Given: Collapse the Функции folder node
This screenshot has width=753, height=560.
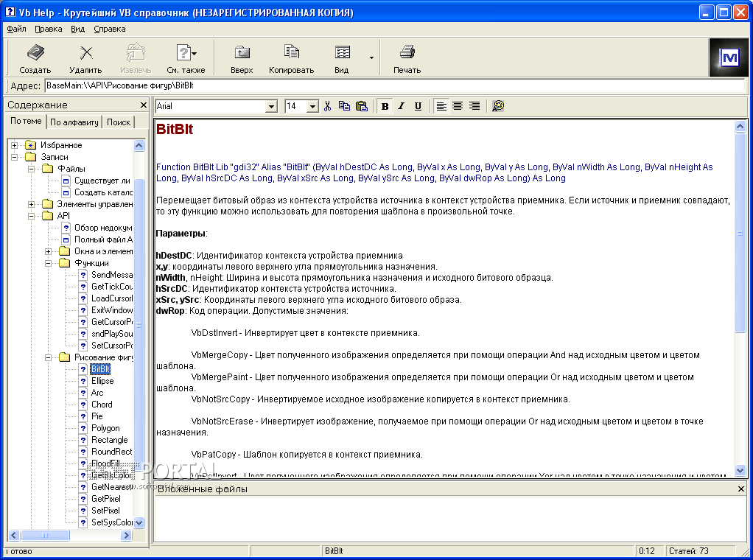Looking at the screenshot, I should tap(48, 263).
